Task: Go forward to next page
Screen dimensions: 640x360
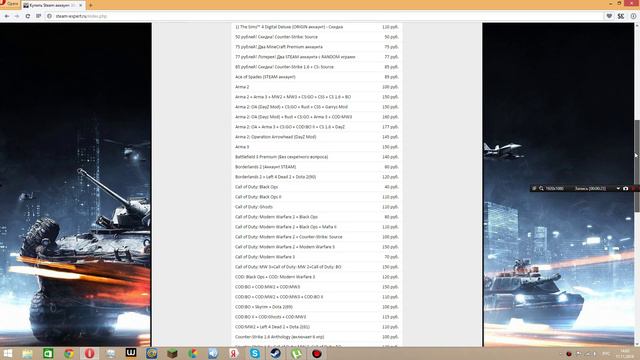Action: pyautogui.click(x=17, y=16)
